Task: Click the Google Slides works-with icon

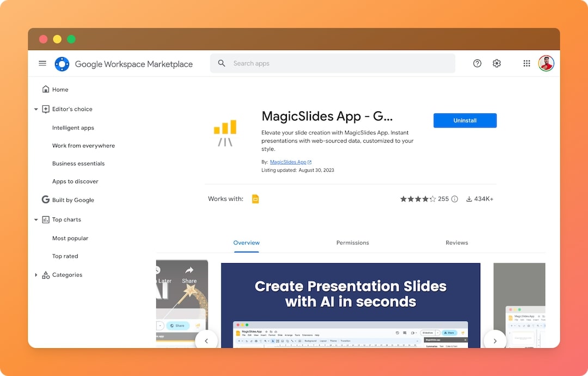Action: click(255, 199)
